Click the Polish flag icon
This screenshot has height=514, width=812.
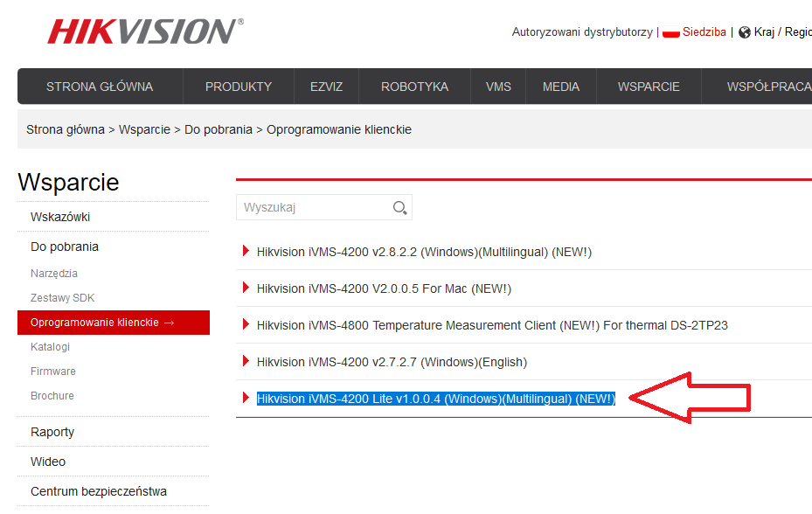[670, 32]
